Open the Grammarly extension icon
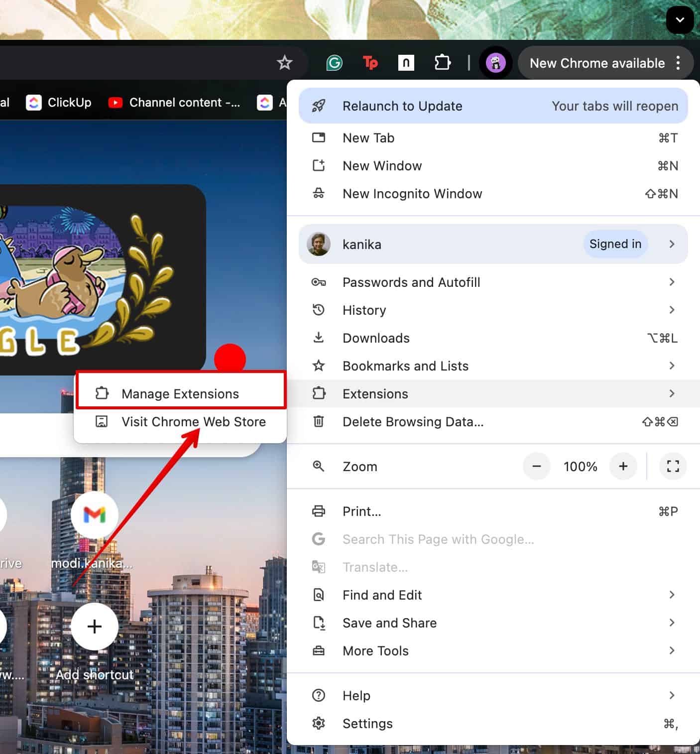Screen dimensions: 700x754 (334, 63)
